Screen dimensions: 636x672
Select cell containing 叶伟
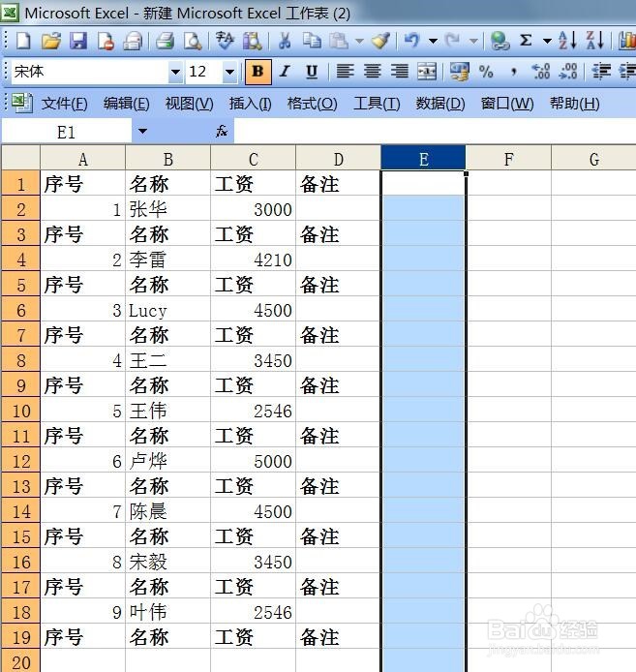[168, 612]
